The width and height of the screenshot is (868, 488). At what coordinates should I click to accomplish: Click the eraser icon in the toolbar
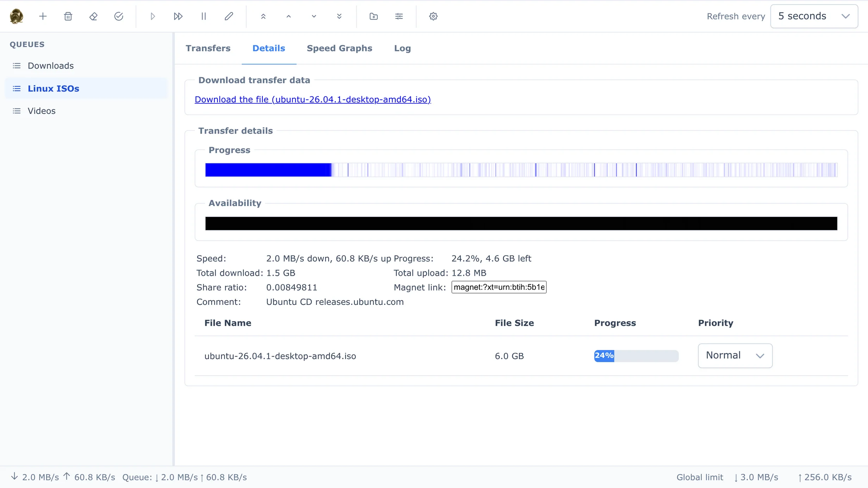point(93,16)
